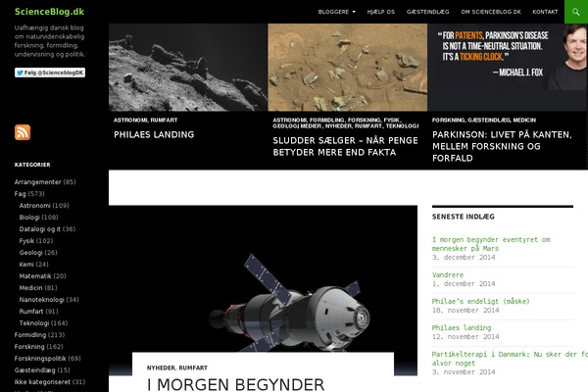This screenshot has width=588, height=392.
Task: Open Ikke kategoriseret category
Action: click(x=42, y=382)
